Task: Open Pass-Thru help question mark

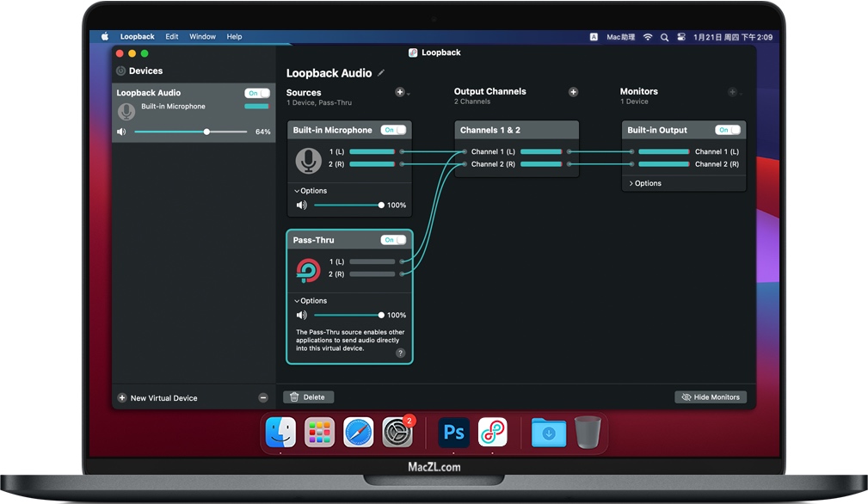Action: [401, 353]
